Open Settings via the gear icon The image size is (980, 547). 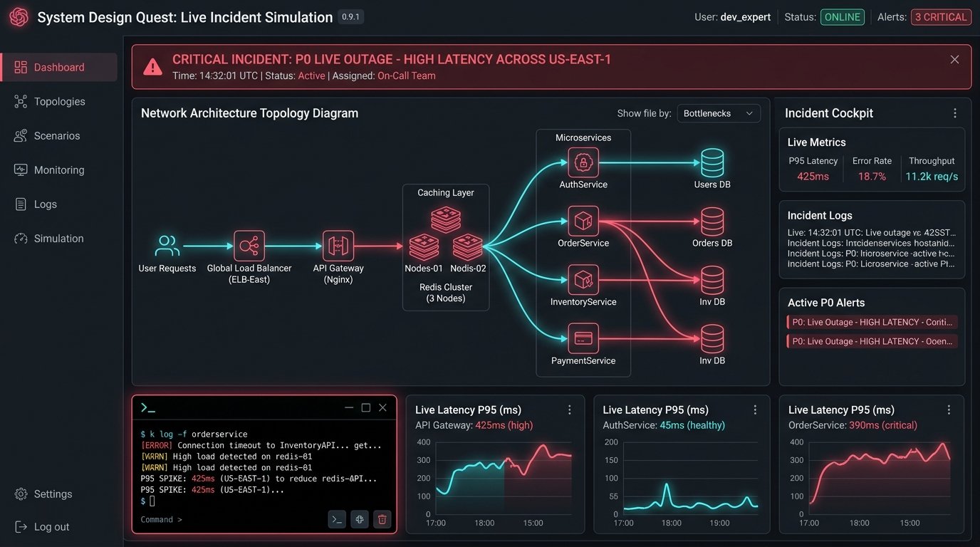tap(21, 494)
